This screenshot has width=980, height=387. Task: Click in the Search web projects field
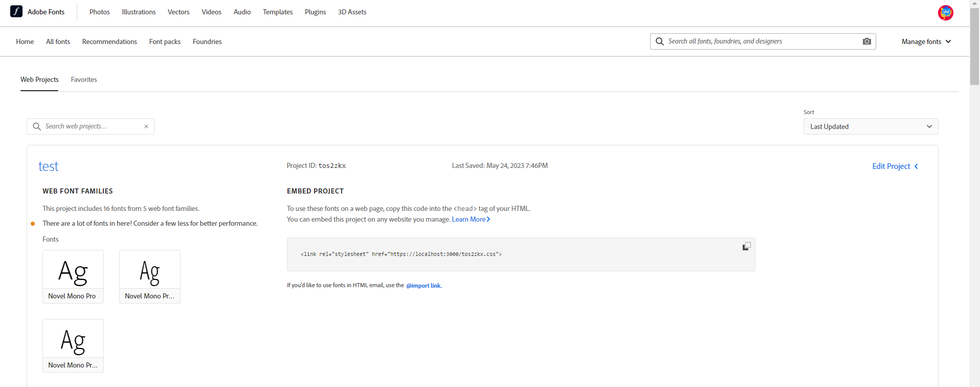[92, 126]
